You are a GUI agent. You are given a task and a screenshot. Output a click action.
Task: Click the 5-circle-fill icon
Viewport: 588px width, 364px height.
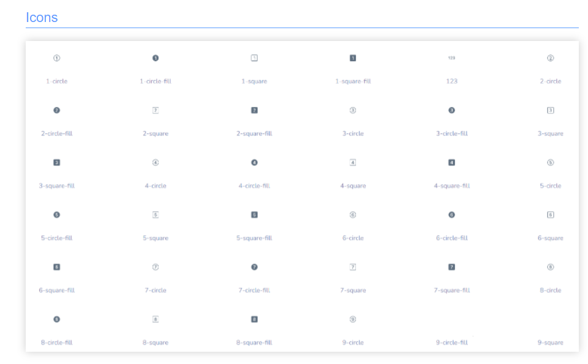click(56, 215)
